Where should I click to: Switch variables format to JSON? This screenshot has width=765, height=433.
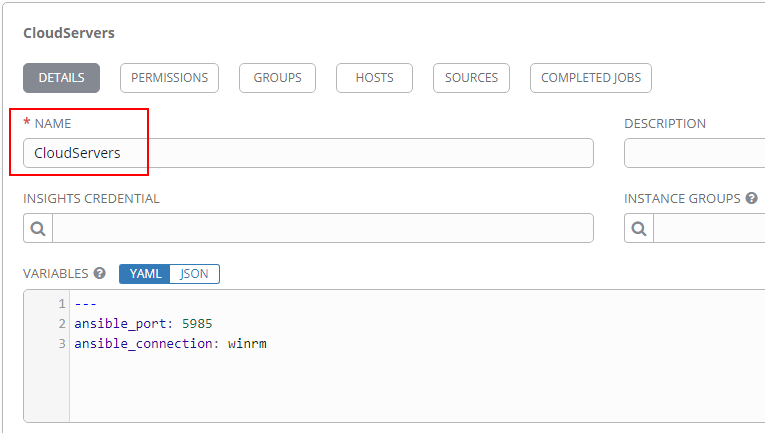(x=194, y=274)
